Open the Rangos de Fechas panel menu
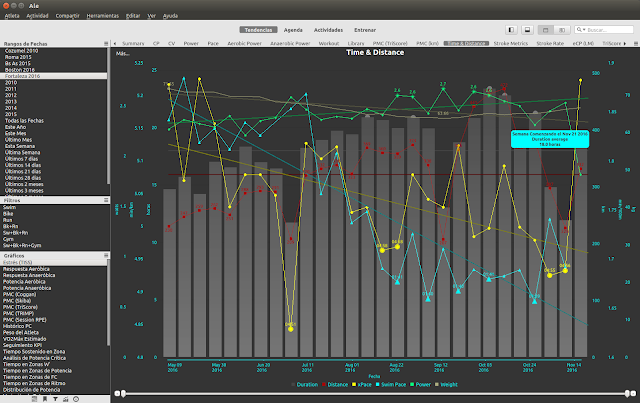The image size is (640, 403). [x=106, y=43]
